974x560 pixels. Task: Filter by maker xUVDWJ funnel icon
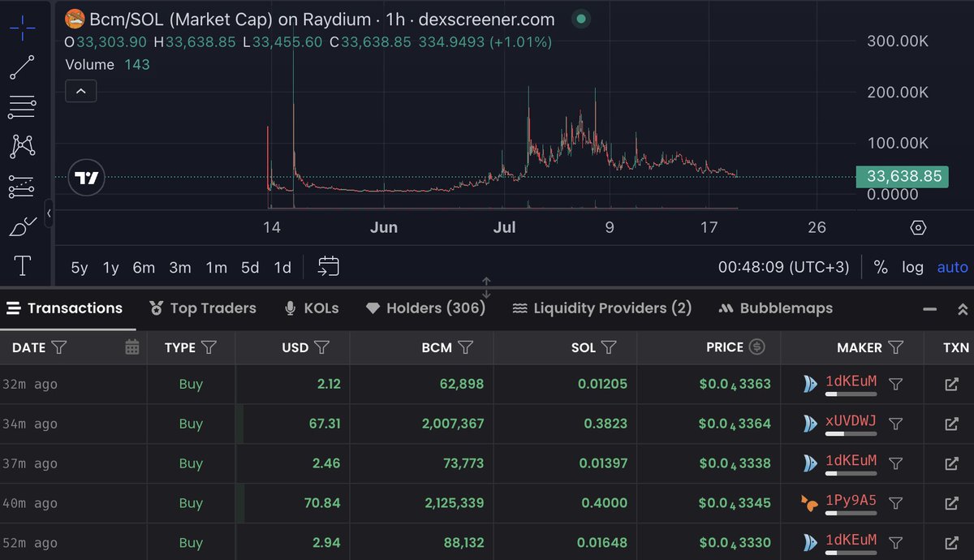(895, 424)
